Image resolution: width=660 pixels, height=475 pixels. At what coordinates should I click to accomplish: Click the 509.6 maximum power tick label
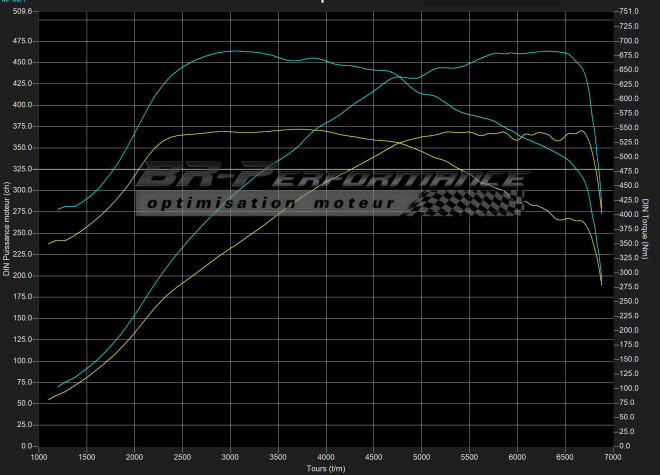click(x=20, y=12)
